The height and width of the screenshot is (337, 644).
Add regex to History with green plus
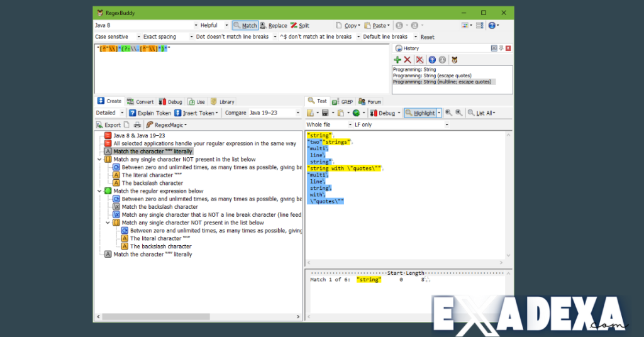click(397, 60)
